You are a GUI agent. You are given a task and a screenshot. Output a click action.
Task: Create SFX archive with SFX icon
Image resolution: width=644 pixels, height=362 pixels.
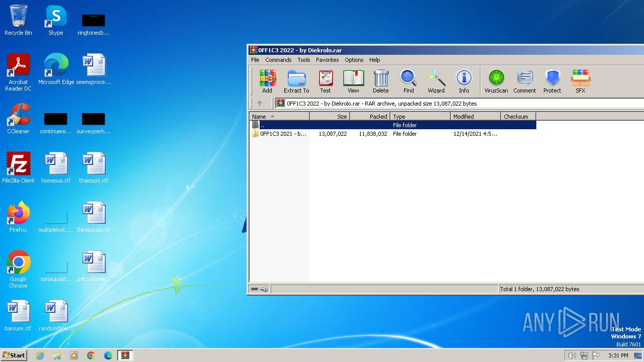(580, 81)
